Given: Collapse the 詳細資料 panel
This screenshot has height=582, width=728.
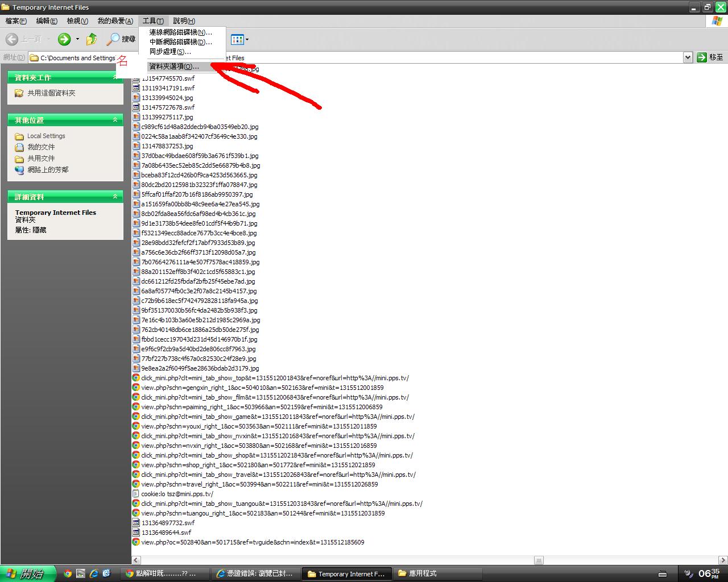Looking at the screenshot, I should click(x=115, y=197).
